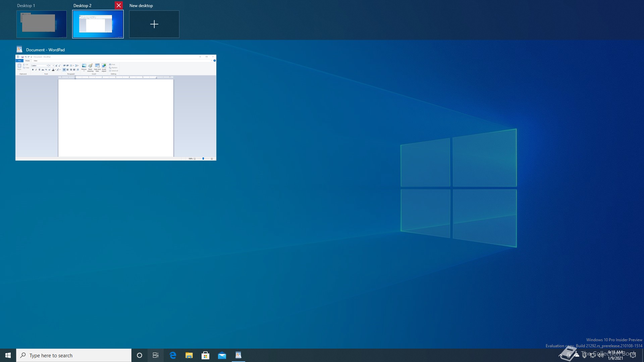644x362 pixels.
Task: Click the WordPad taskbar icon
Action: coord(238,355)
